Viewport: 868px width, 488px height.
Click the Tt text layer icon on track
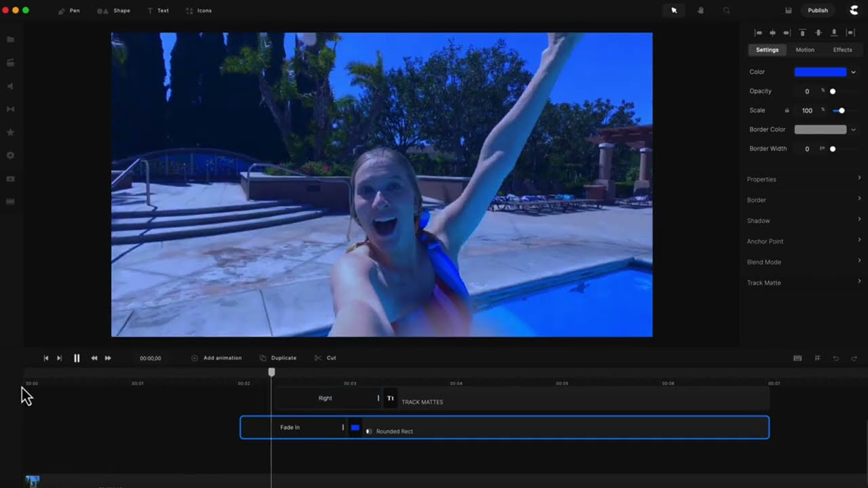click(x=390, y=399)
